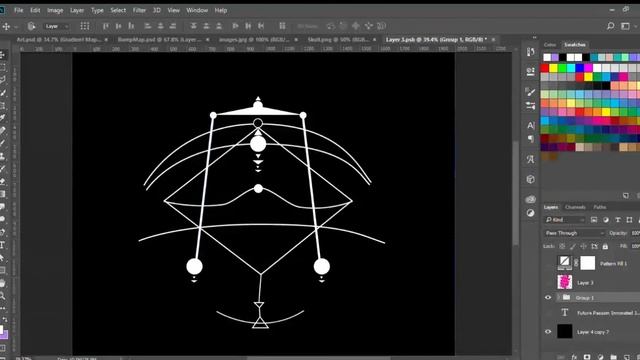Click the add layer style fx icon
The width and height of the screenshot is (640, 360).
tap(574, 357)
